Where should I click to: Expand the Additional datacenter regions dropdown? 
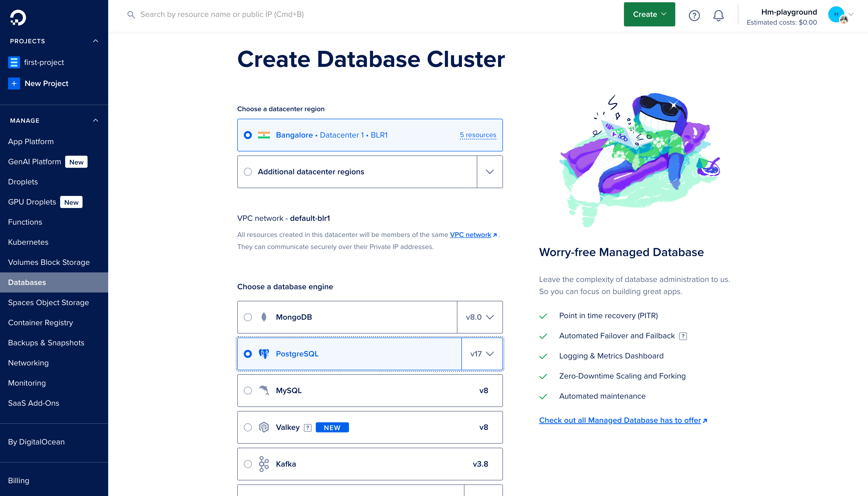[x=490, y=172]
